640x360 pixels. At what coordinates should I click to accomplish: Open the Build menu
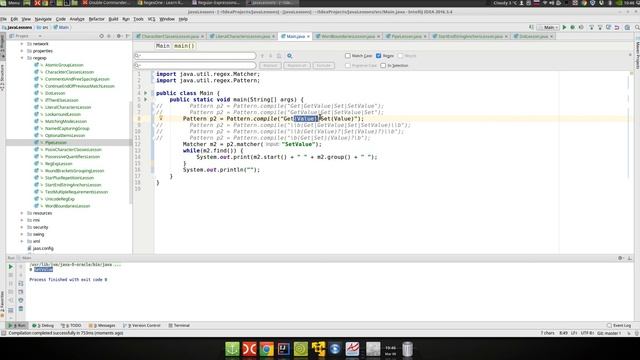(113, 19)
